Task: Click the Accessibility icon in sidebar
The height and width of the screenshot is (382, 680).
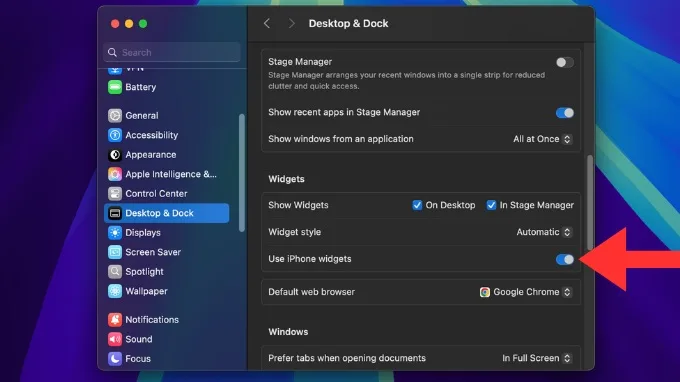Action: click(x=115, y=135)
